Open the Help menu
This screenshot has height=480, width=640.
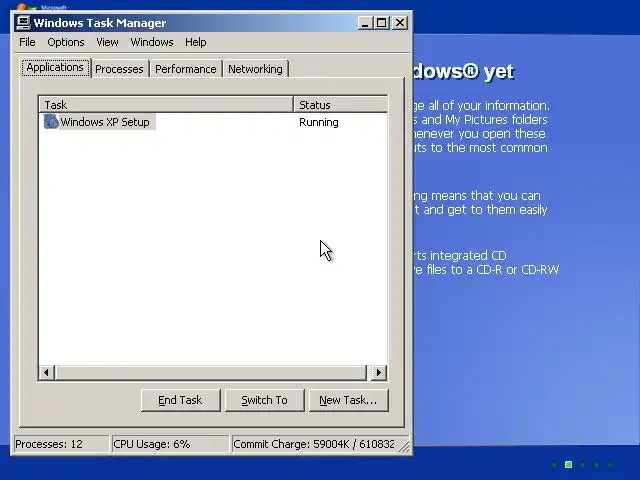click(196, 42)
